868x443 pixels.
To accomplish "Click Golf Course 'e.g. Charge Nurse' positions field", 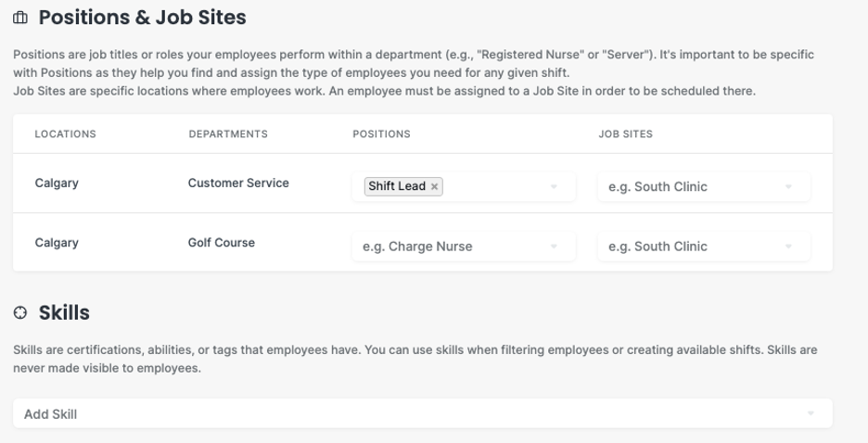I will pos(464,247).
